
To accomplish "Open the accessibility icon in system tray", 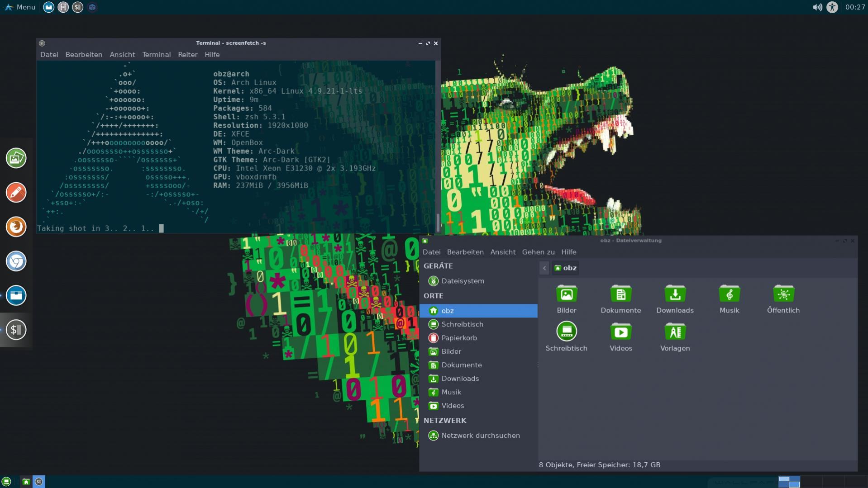I will 832,7.
